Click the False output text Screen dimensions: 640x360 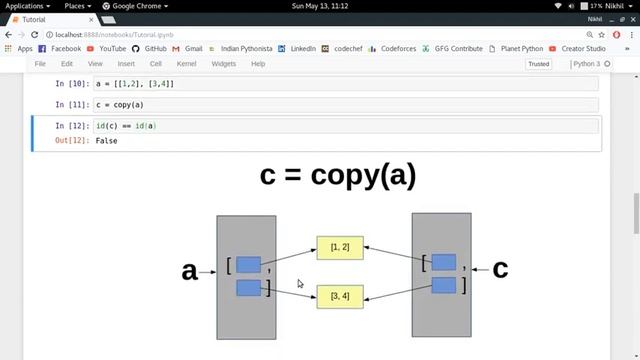[x=106, y=141]
